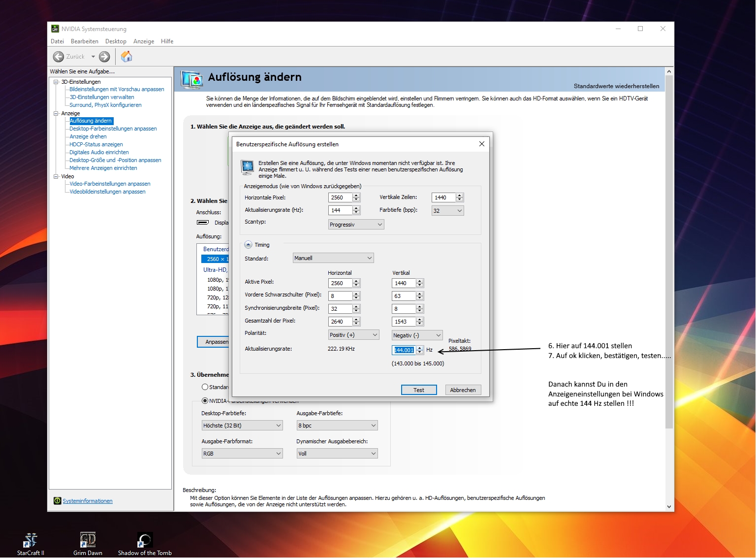Select Anzeige drehen tree item
This screenshot has height=558, width=756.
[x=88, y=136]
